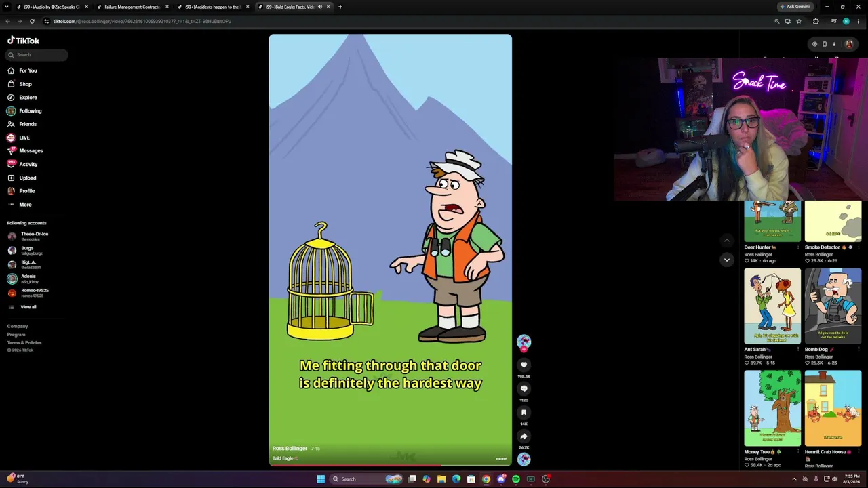Open Ross Bollinger's name on the video
868x488 pixels.
[290, 449]
